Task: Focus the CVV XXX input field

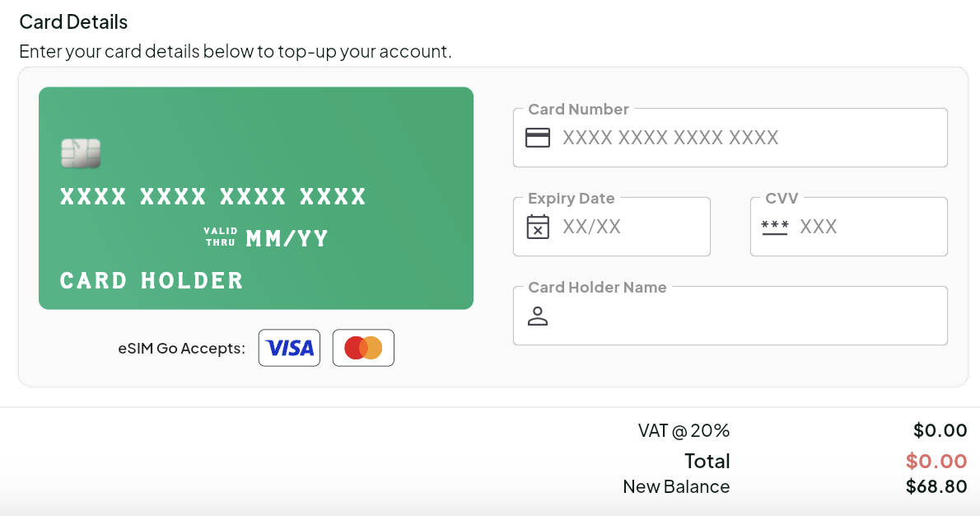Action: [x=849, y=227]
